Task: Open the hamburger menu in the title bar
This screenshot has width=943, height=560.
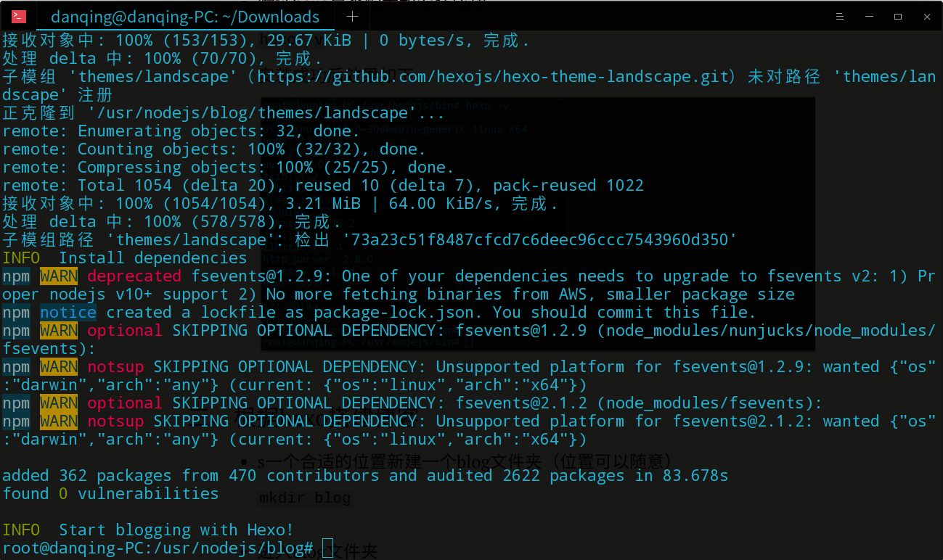Action: (x=840, y=15)
